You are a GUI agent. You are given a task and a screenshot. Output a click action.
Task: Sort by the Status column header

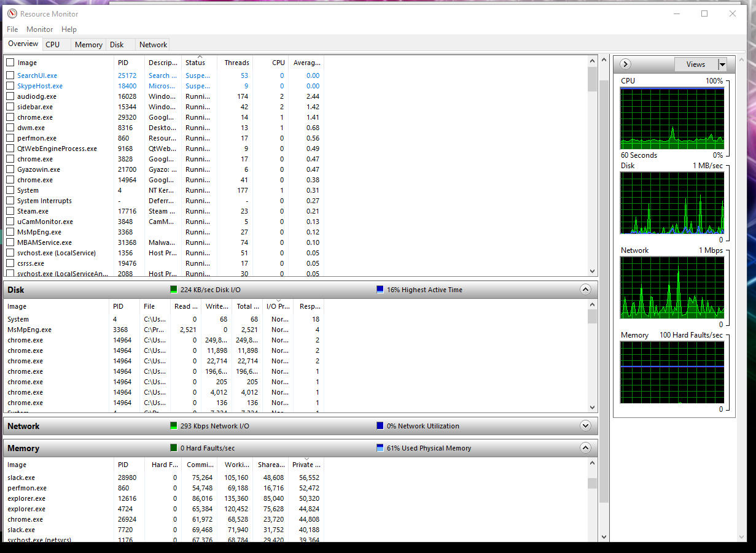(x=200, y=63)
